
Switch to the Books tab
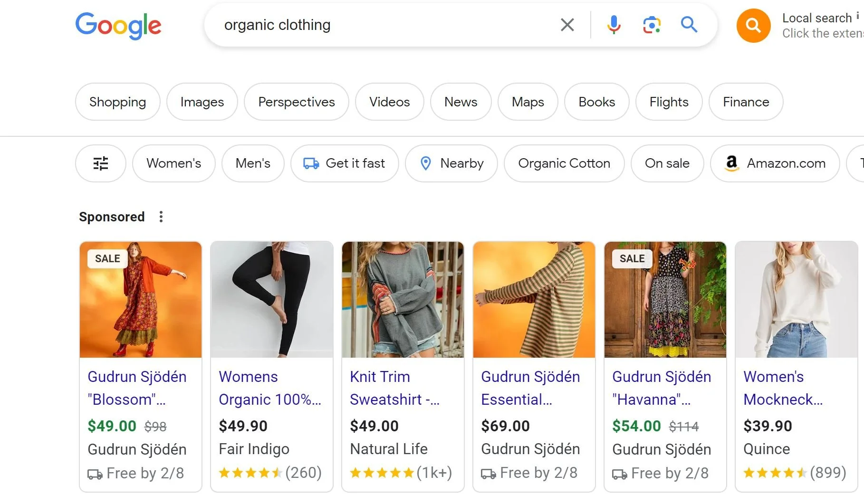click(597, 102)
